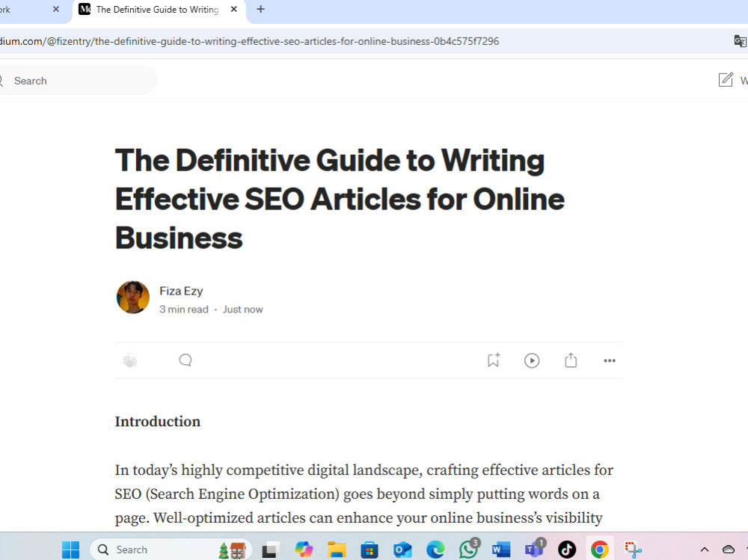Click Fiza Ezy's profile picture
Image resolution: width=748 pixels, height=560 pixels.
pos(133,297)
